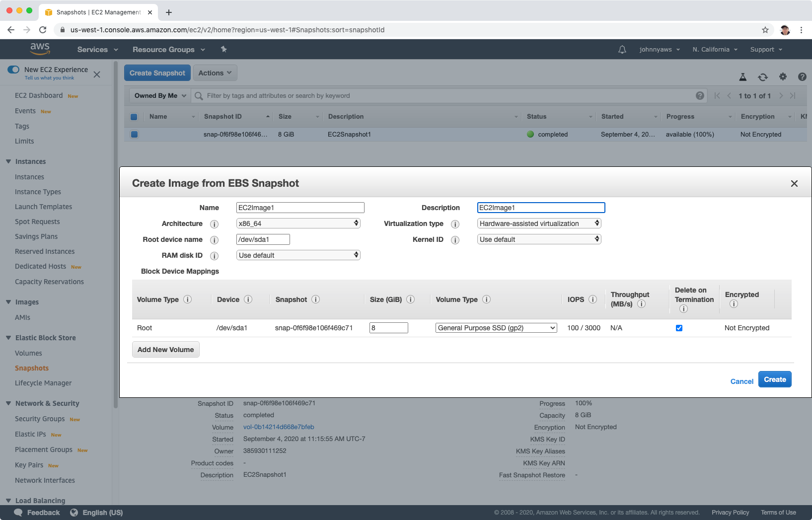Open the notifications bell icon
The height and width of the screenshot is (520, 812).
622,50
